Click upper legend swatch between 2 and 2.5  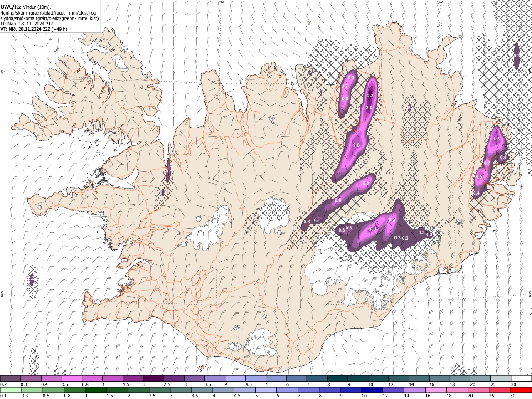pos(153,378)
